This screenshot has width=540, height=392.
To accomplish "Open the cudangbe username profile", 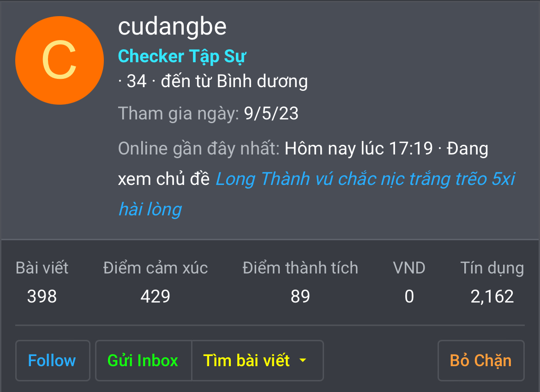I will pyautogui.click(x=172, y=27).
